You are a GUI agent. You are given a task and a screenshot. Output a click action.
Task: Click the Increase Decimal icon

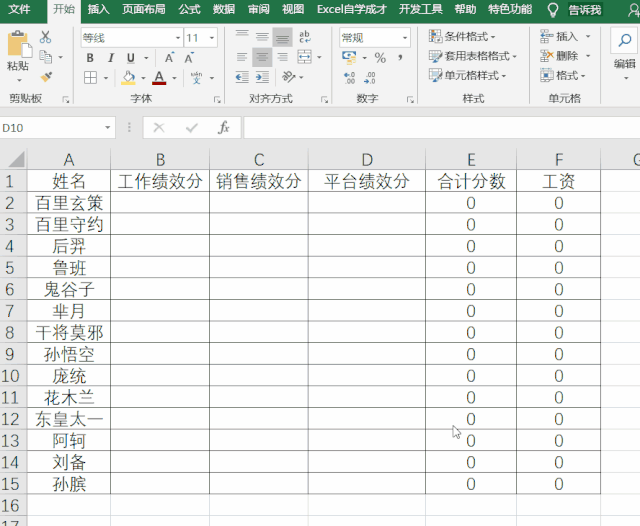(x=349, y=77)
